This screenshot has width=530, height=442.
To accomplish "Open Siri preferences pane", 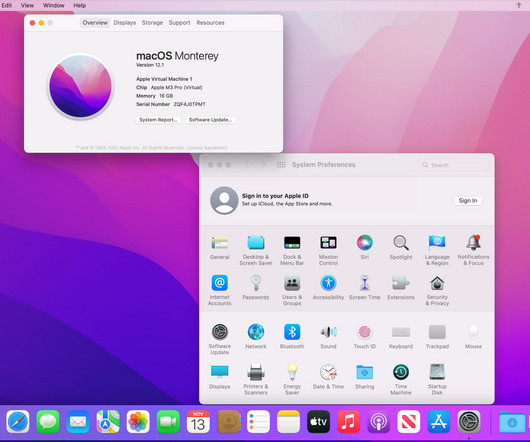I will pyautogui.click(x=364, y=247).
